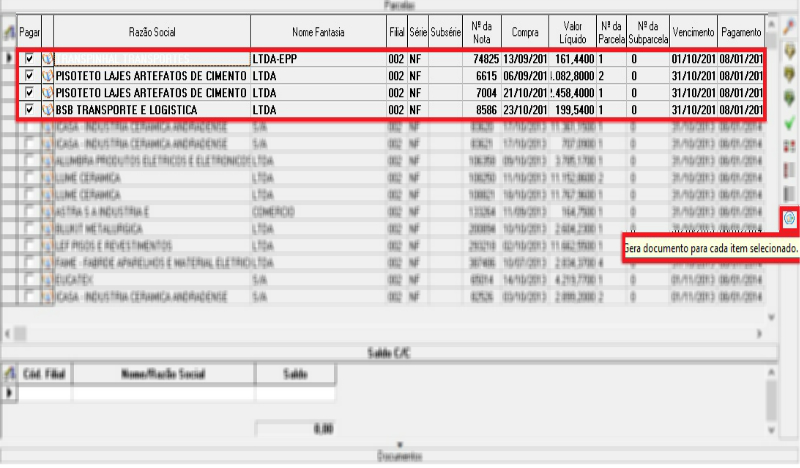Click the generate document for selected items icon
Image resolution: width=800 pixels, height=468 pixels.
pyautogui.click(x=789, y=218)
